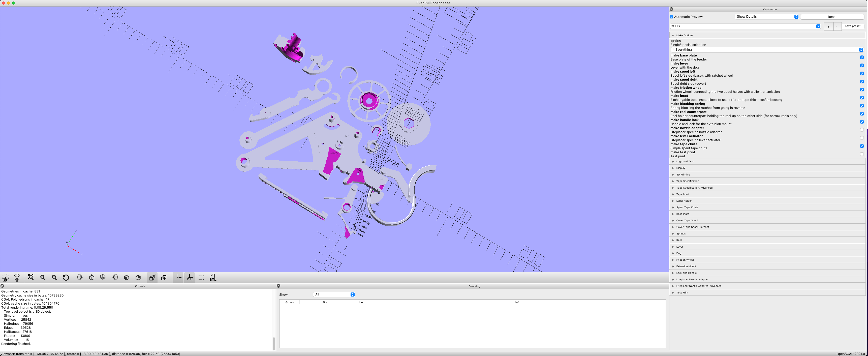The height and width of the screenshot is (356, 868).
Task: Open the Show filter dropdown in Error-Log
Action: (x=334, y=294)
